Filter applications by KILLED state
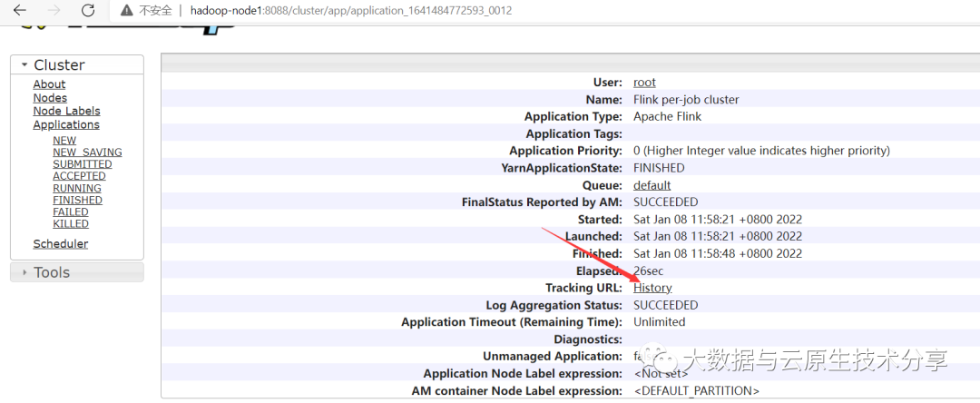Screen dimensions: 980x403 (x=71, y=223)
